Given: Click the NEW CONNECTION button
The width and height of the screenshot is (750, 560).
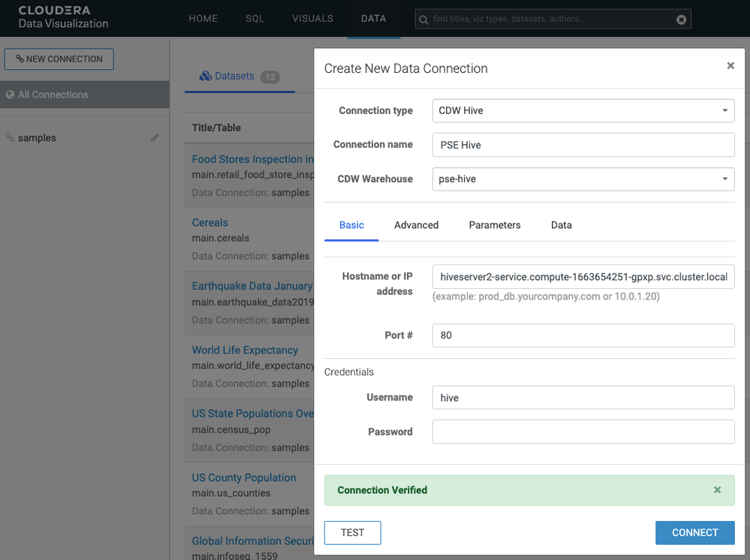Looking at the screenshot, I should click(x=59, y=59).
